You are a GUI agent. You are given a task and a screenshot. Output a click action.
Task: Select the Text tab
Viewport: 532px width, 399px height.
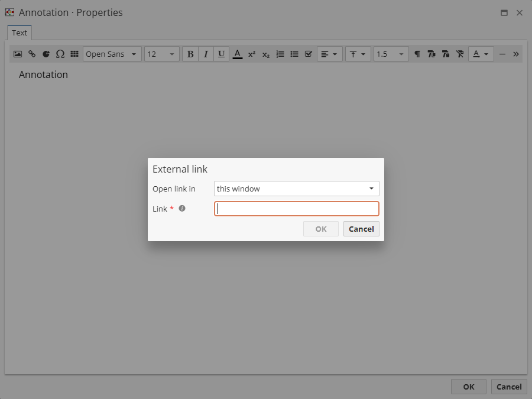(x=20, y=33)
